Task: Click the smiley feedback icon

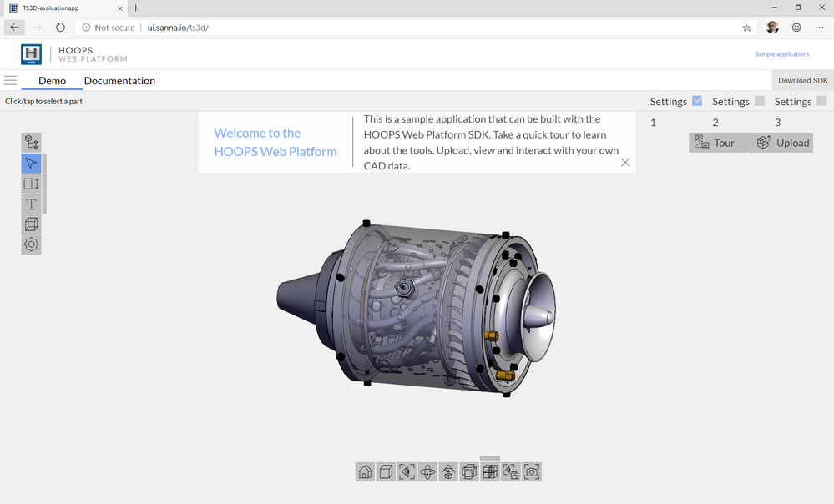Action: click(x=796, y=28)
